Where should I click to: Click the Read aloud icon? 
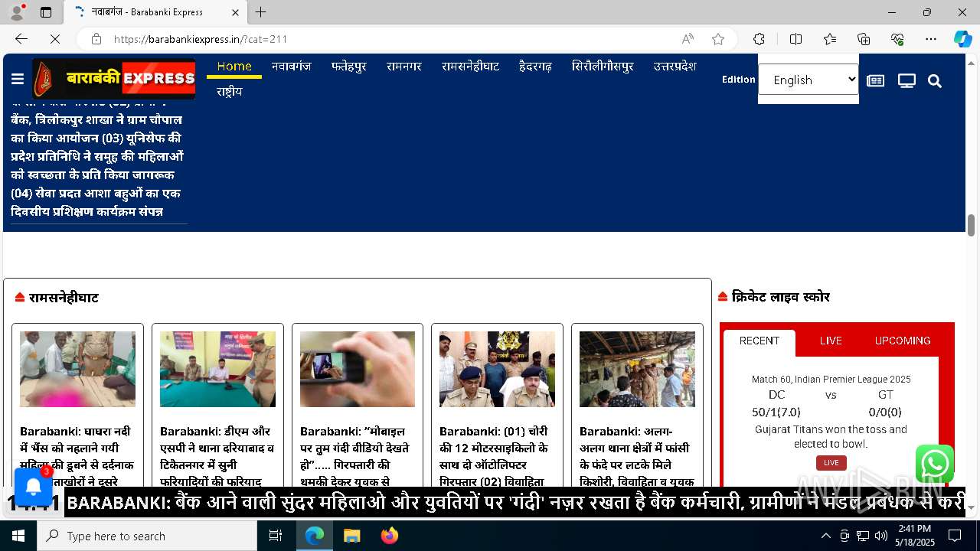(x=688, y=39)
